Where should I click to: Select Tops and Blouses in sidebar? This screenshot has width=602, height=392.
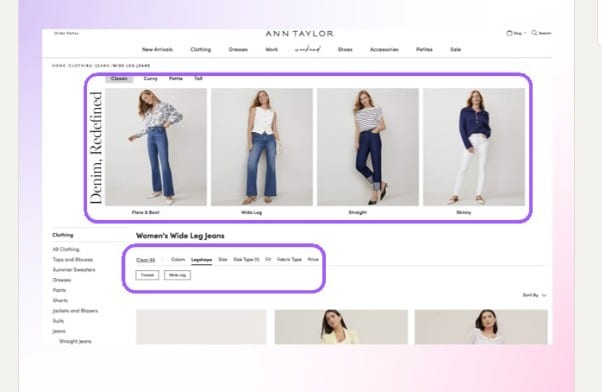[x=73, y=260]
